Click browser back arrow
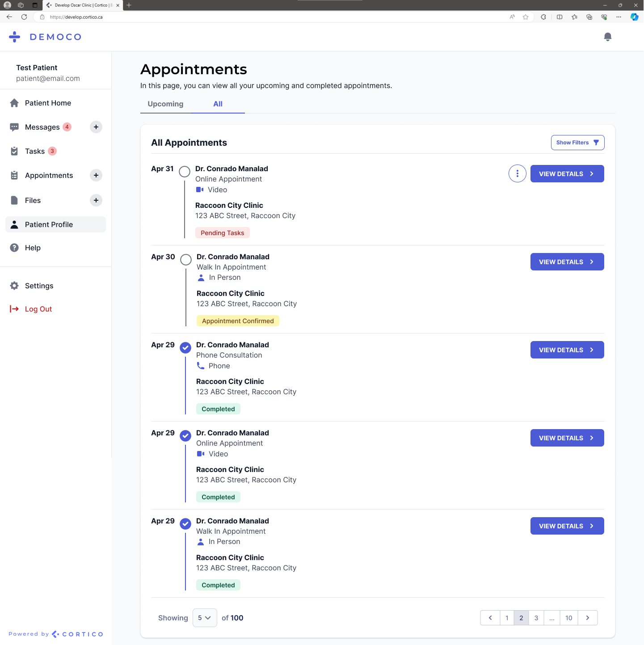 [9, 17]
